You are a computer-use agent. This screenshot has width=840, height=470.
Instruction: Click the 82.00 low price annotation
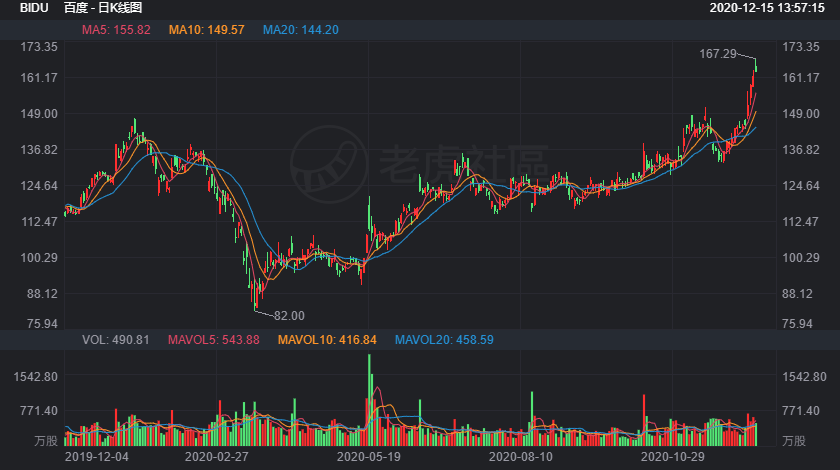[289, 316]
